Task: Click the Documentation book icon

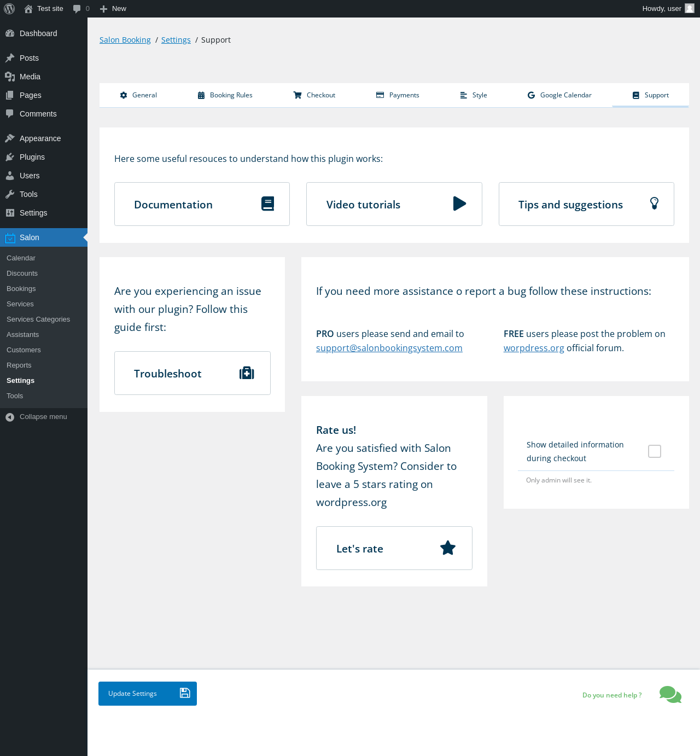Action: pos(267,204)
